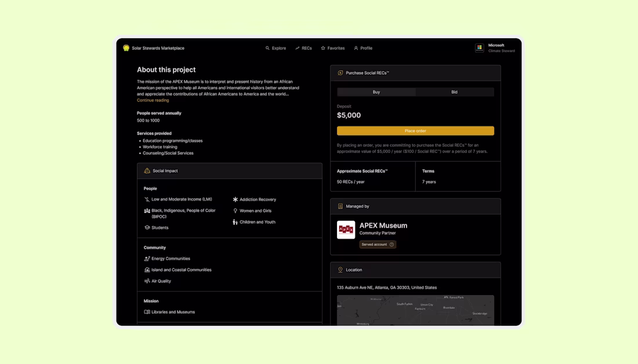Switch to Buy mode
Image resolution: width=638 pixels, height=364 pixels.
point(376,92)
